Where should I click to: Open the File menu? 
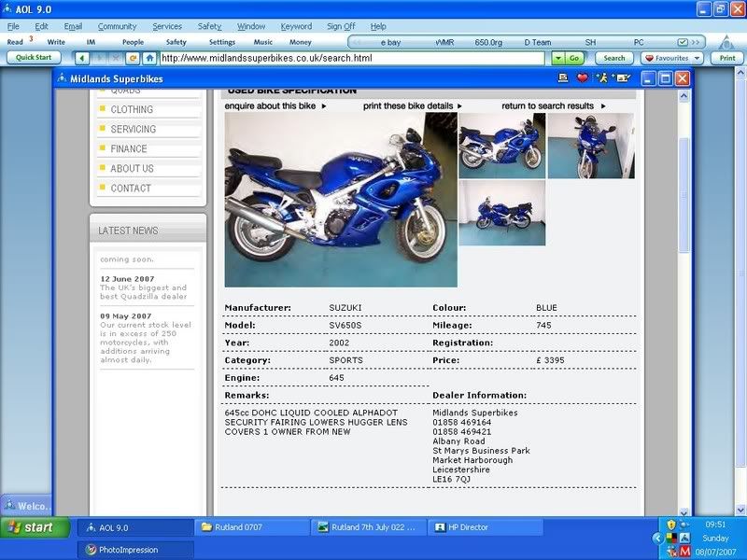(13, 26)
